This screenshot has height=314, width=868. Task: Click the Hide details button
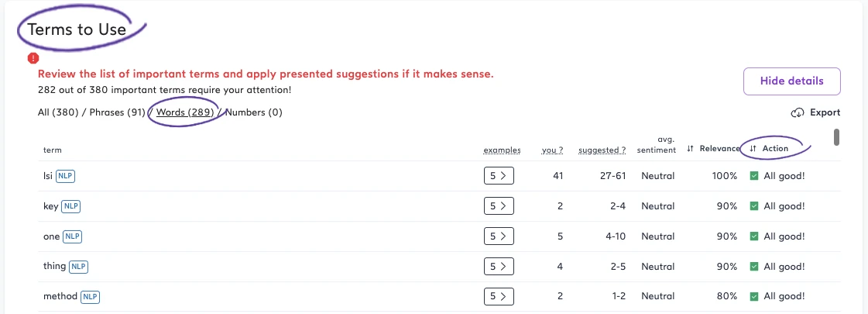point(791,81)
